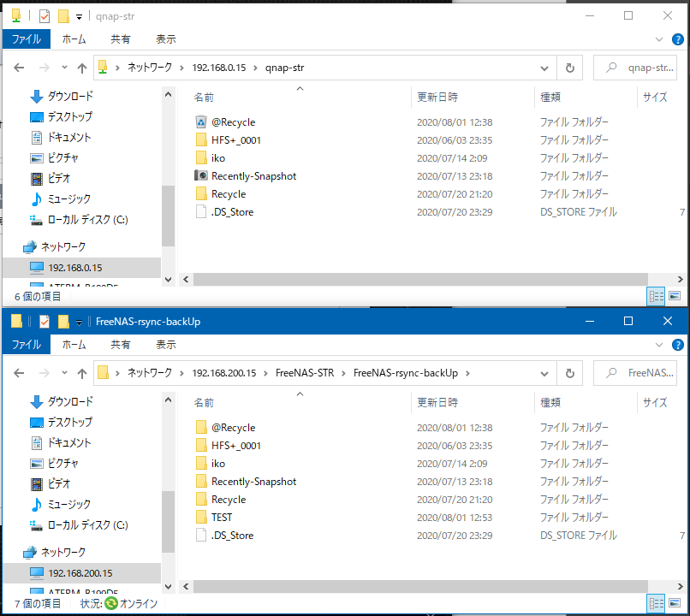Switch to 表示 tab in FreeNAS-rsync-backUp window
The height and width of the screenshot is (616, 690).
point(166,345)
